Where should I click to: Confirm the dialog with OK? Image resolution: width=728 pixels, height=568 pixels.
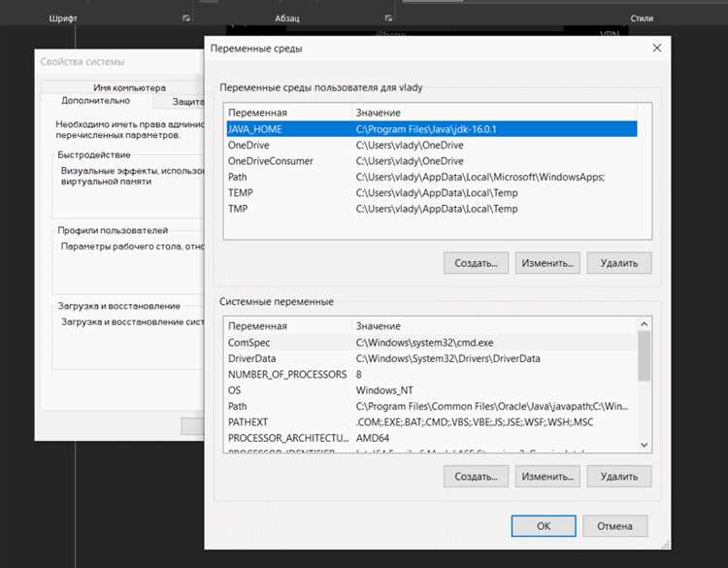point(544,526)
